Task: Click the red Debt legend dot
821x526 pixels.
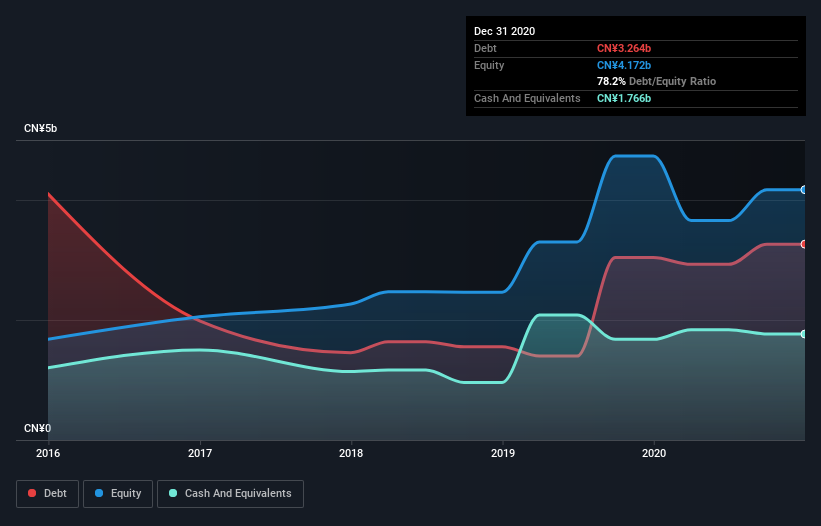Action: click(32, 493)
